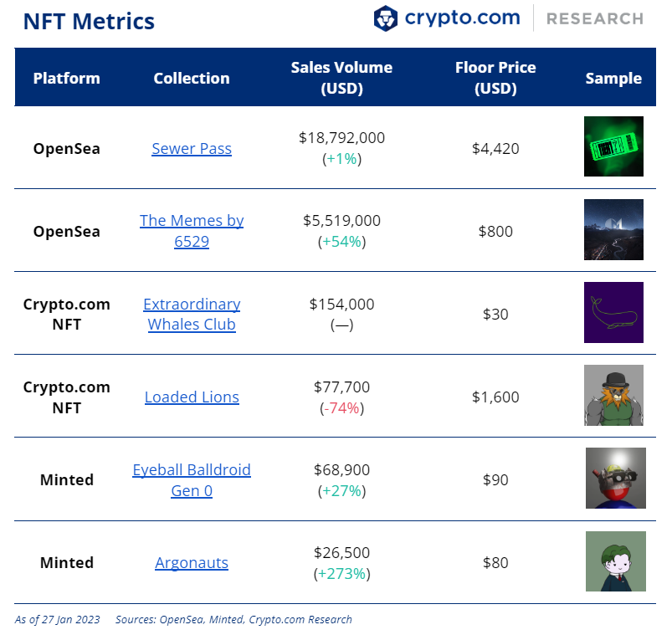Click the Argonauts green-haired character thumbnail

coord(615,561)
